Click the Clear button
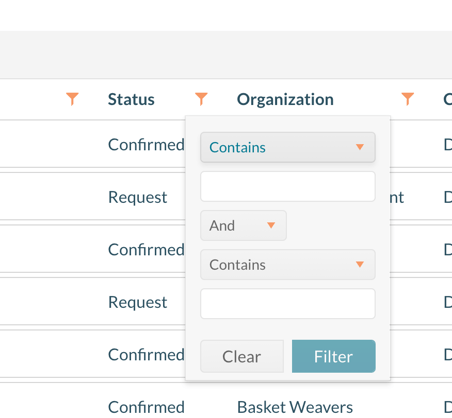Viewport: 452px width, 418px height. tap(242, 356)
